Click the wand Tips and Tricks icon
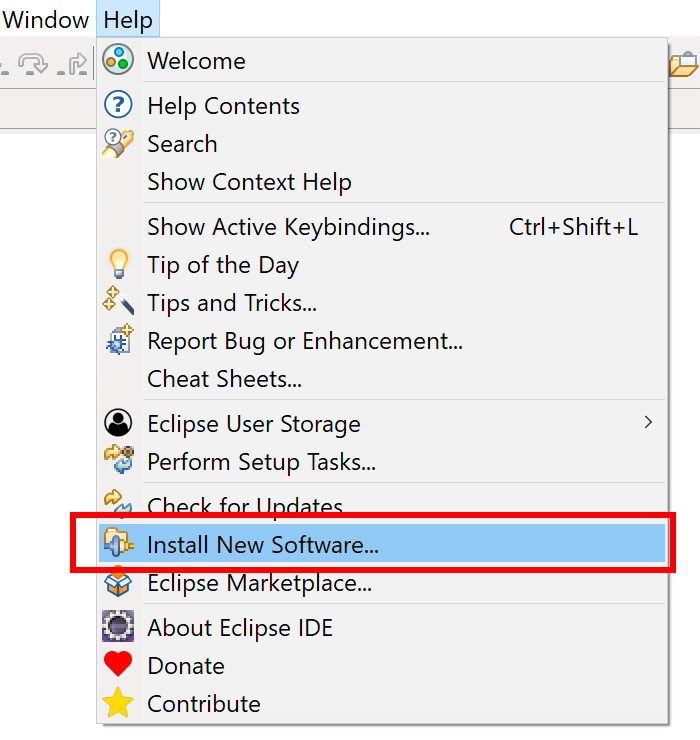This screenshot has height=740, width=700. 118,301
